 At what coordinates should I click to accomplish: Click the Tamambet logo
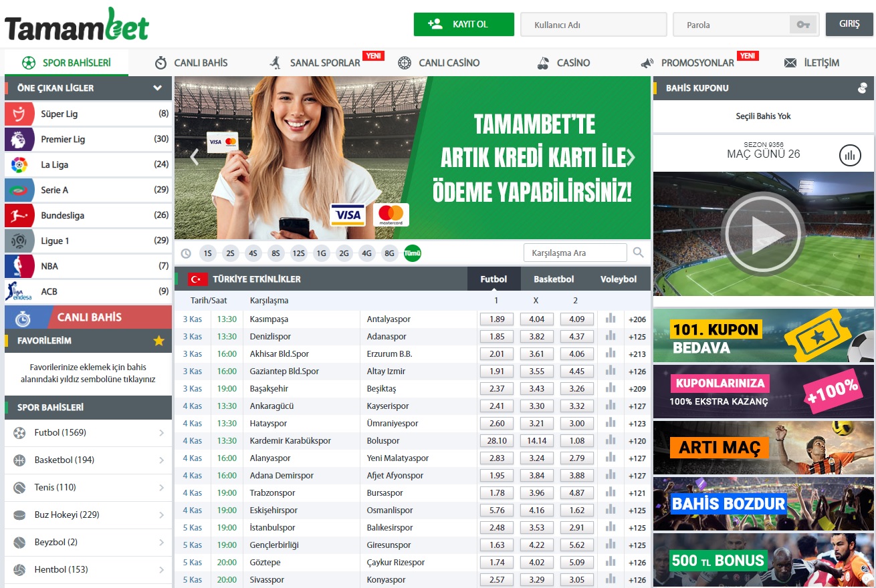tap(77, 25)
